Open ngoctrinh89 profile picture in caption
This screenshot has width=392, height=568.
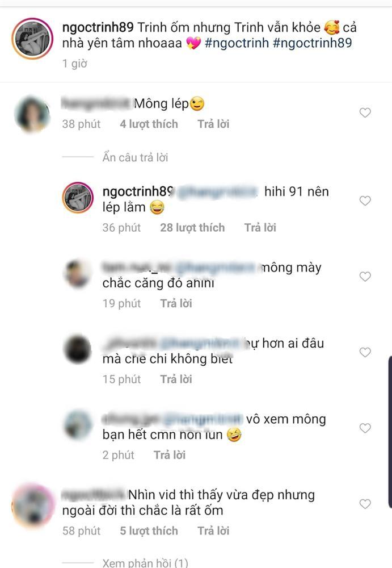[32, 39]
